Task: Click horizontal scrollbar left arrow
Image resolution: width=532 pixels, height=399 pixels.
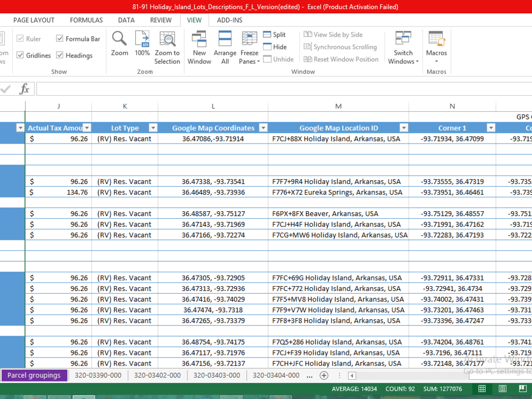Action: (352, 376)
